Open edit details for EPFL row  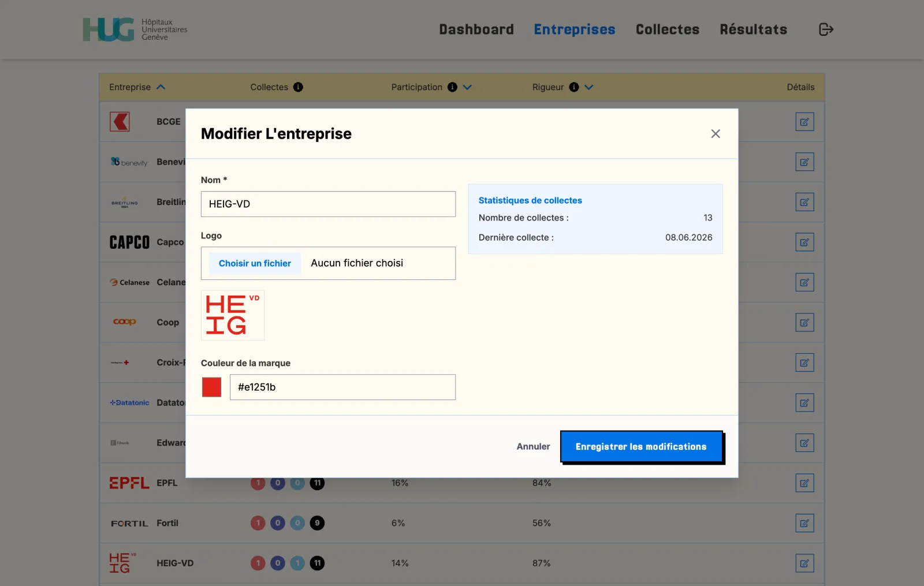click(804, 483)
